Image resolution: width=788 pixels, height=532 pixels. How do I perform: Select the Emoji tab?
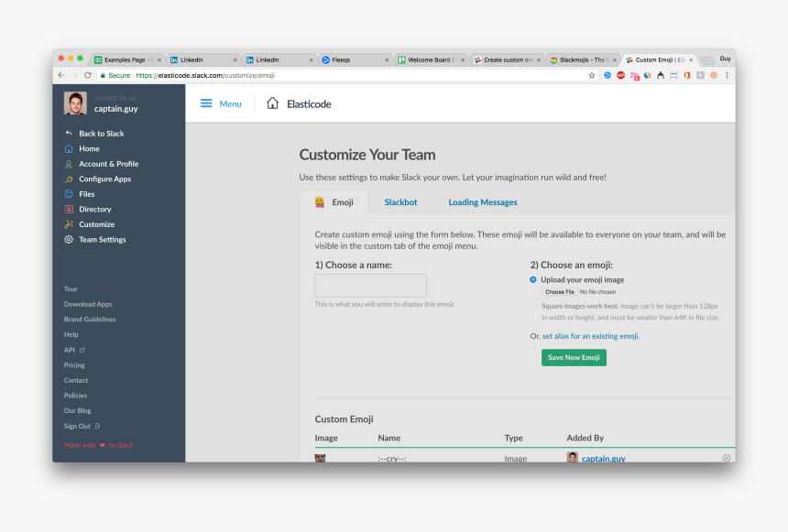tap(334, 202)
